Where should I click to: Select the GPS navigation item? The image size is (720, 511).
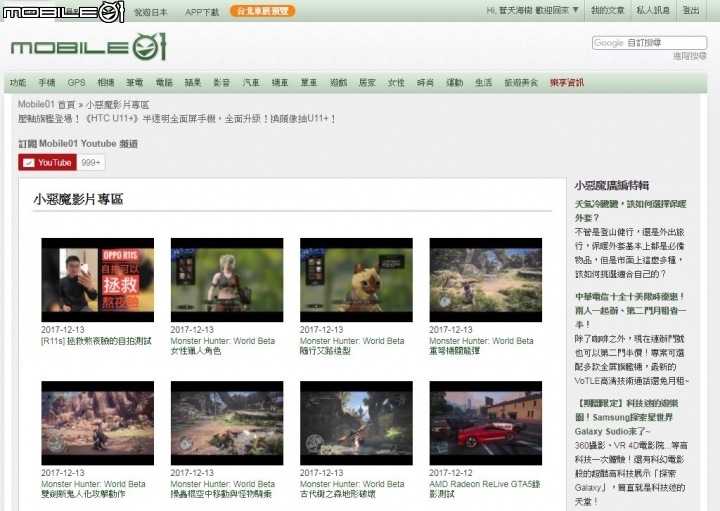pos(76,83)
